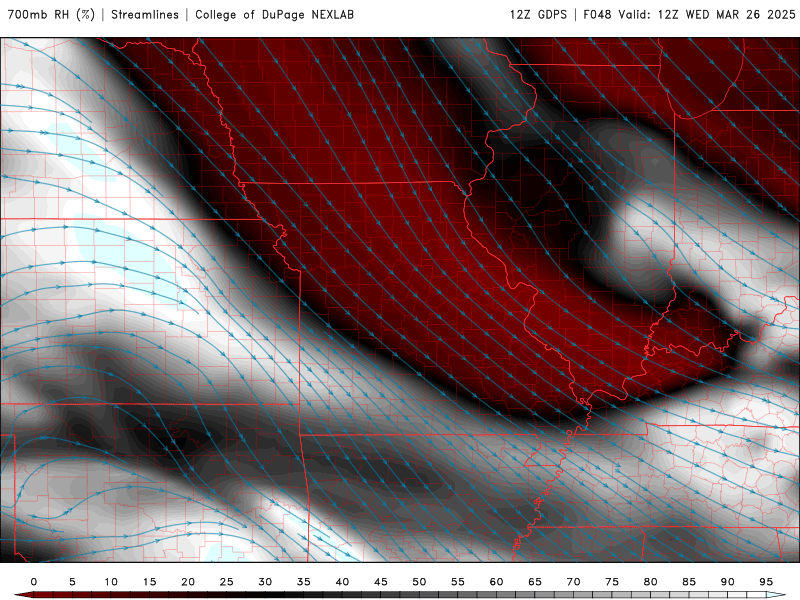Click the "700mb RH (%)" title text
This screenshot has height=600, width=800.
52,14
